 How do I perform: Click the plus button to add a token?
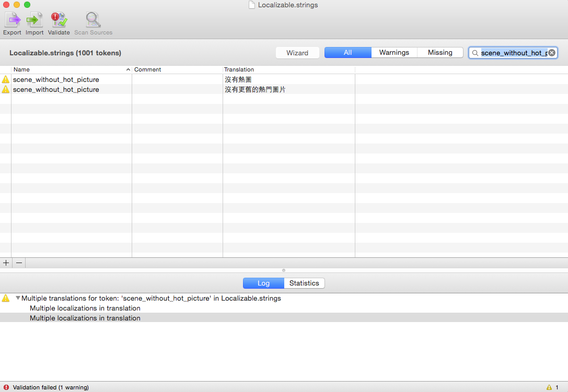6,263
